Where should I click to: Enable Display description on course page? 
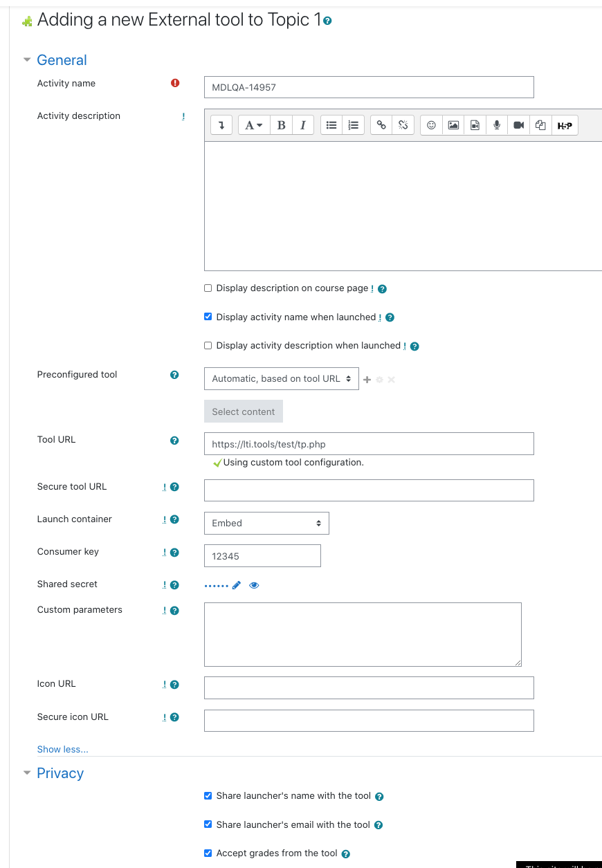click(208, 288)
